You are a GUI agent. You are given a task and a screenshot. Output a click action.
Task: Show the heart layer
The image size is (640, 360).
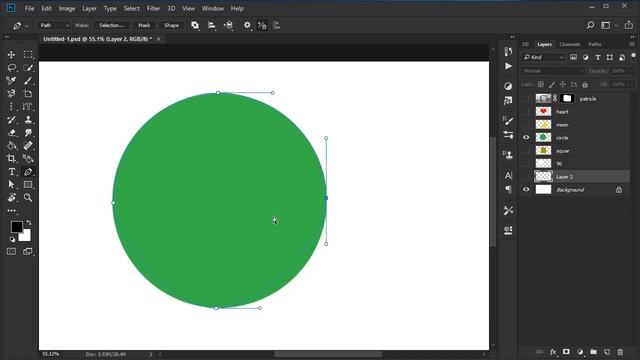coord(526,111)
